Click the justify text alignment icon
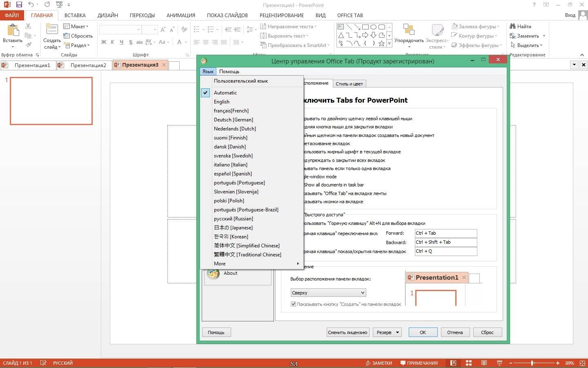 [224, 42]
